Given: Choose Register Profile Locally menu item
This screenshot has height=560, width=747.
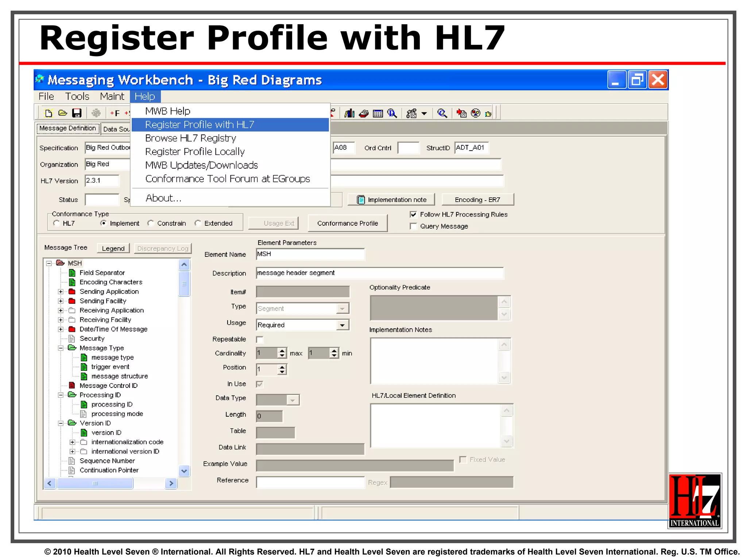Looking at the screenshot, I should point(230,152).
